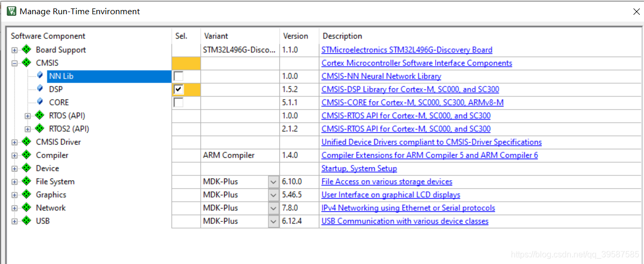Open Unified Device Drivers CMSIS-Driver link
This screenshot has height=264, width=644.
click(x=431, y=142)
